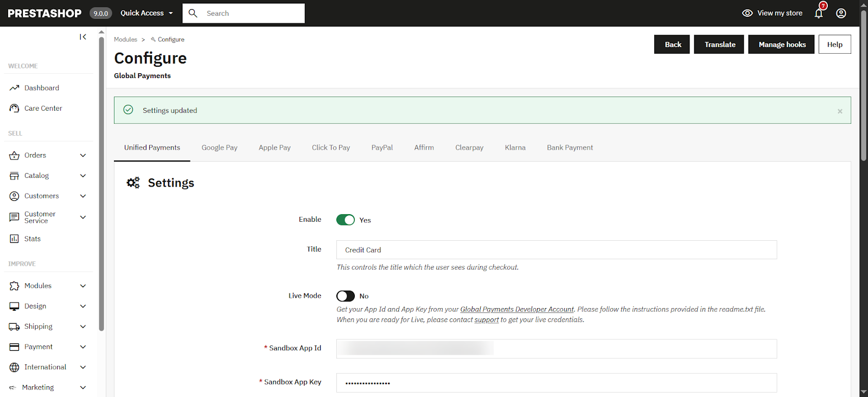Click the Payment card icon
The image size is (868, 397).
[14, 347]
